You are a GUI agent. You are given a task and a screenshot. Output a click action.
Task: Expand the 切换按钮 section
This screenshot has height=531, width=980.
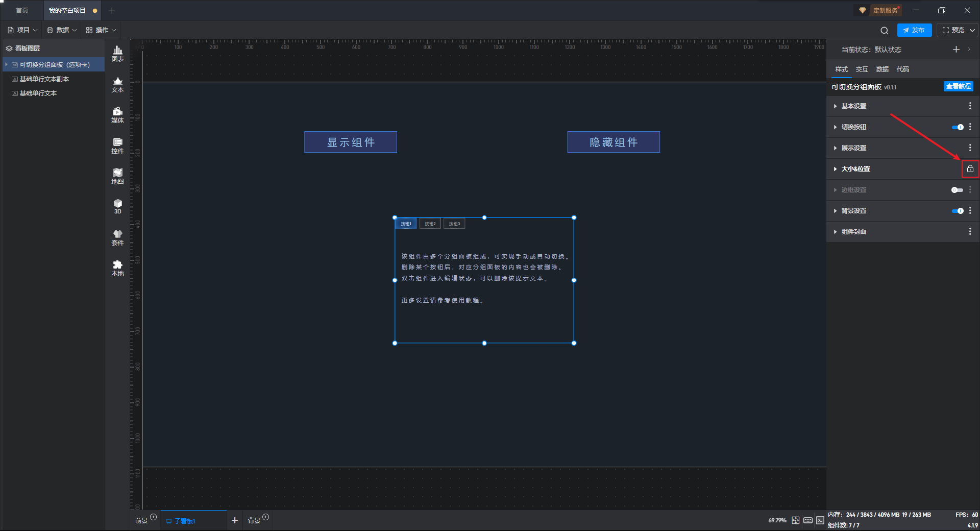click(x=835, y=127)
